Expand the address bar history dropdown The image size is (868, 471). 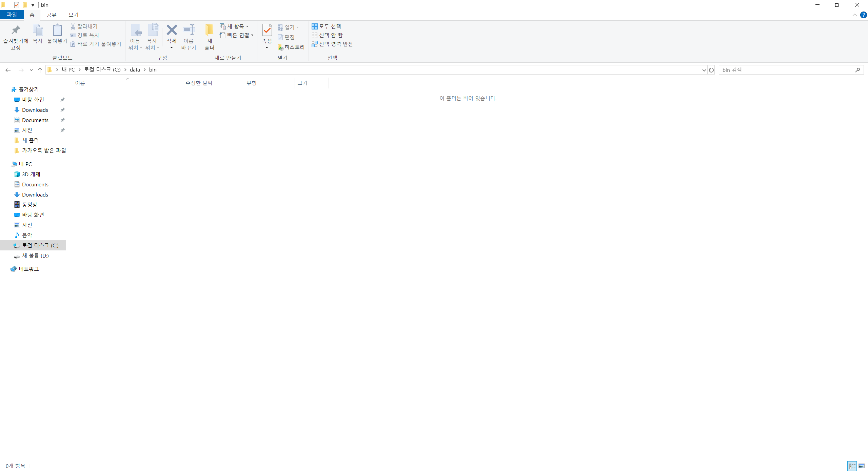pyautogui.click(x=704, y=70)
